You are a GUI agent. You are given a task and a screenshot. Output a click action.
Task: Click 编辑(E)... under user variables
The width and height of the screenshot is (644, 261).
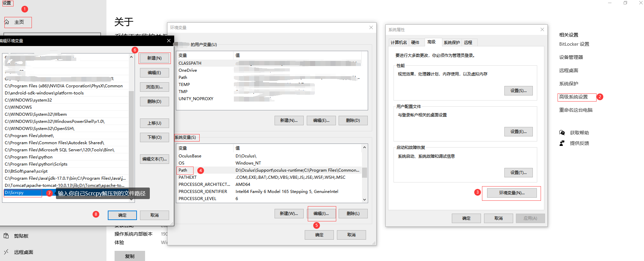tap(321, 121)
